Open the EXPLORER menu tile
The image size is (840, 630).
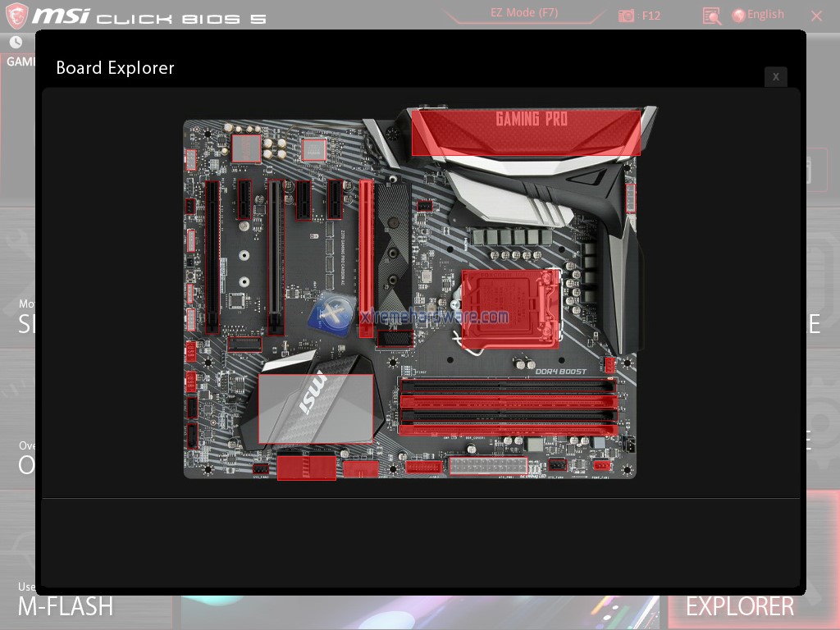739,606
